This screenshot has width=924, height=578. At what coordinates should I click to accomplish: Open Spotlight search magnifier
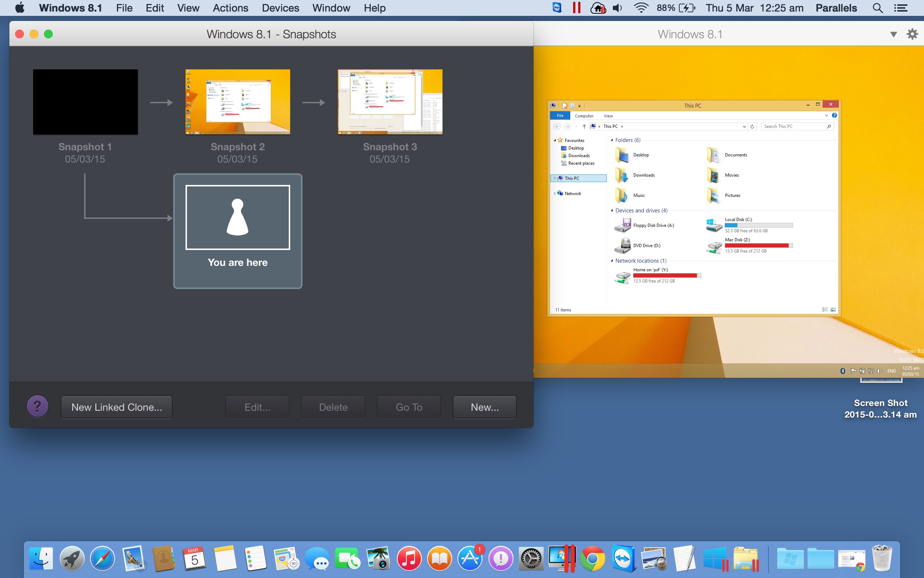877,8
